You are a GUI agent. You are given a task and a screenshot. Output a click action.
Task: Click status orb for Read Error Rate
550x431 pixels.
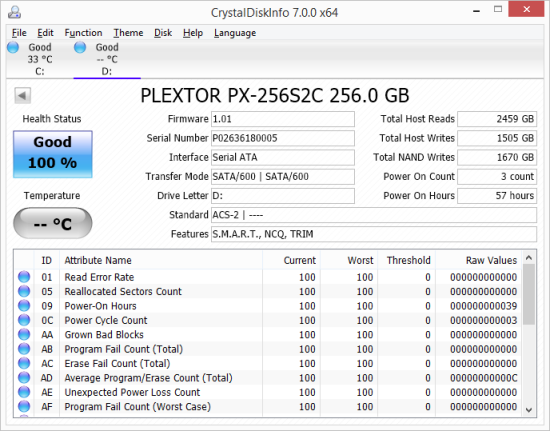24,277
